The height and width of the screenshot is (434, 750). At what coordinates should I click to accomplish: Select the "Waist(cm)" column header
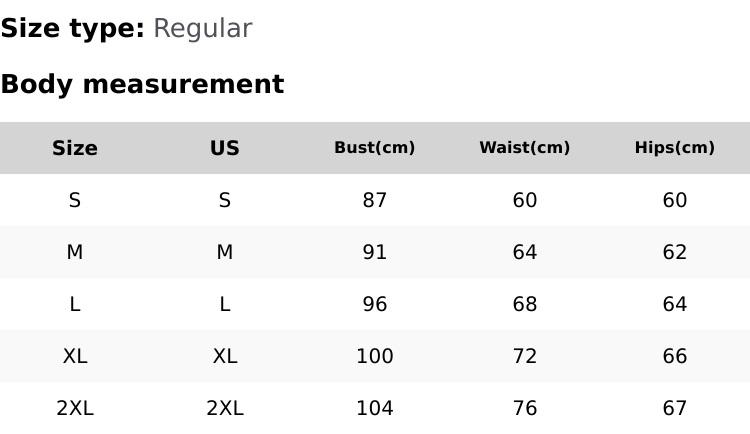click(525, 148)
